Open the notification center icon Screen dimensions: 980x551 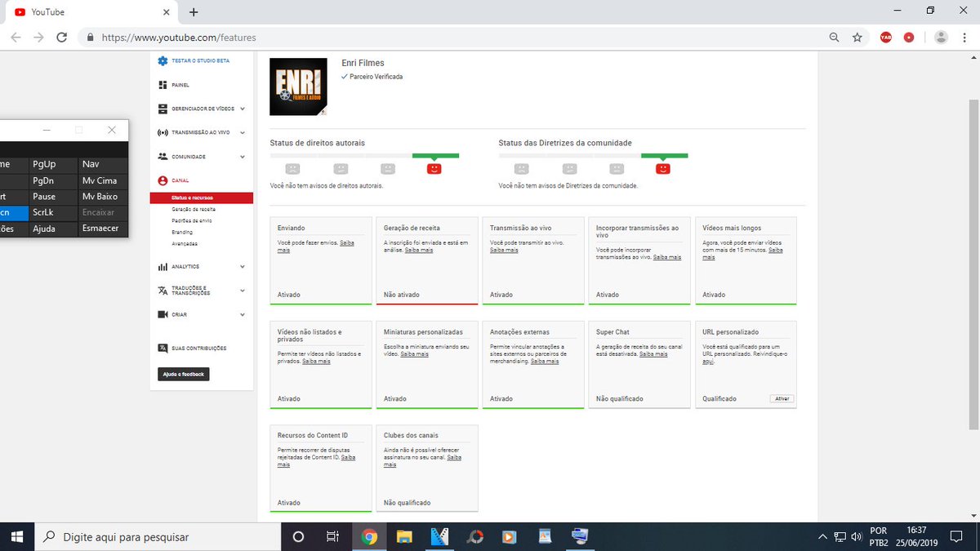pyautogui.click(x=957, y=536)
